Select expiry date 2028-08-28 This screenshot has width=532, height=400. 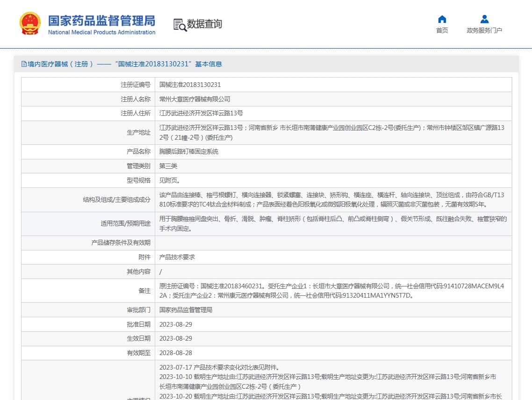[x=176, y=353]
